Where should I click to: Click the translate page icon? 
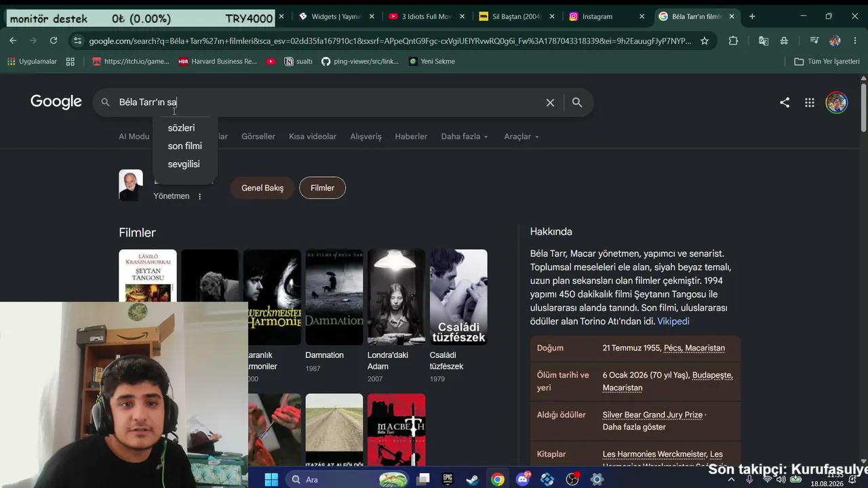point(764,41)
